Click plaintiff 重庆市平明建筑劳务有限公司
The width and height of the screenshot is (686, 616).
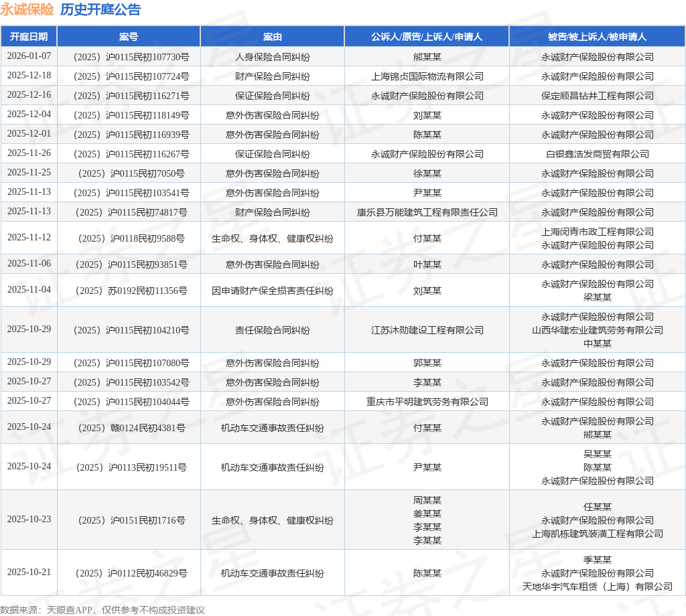pos(427,402)
